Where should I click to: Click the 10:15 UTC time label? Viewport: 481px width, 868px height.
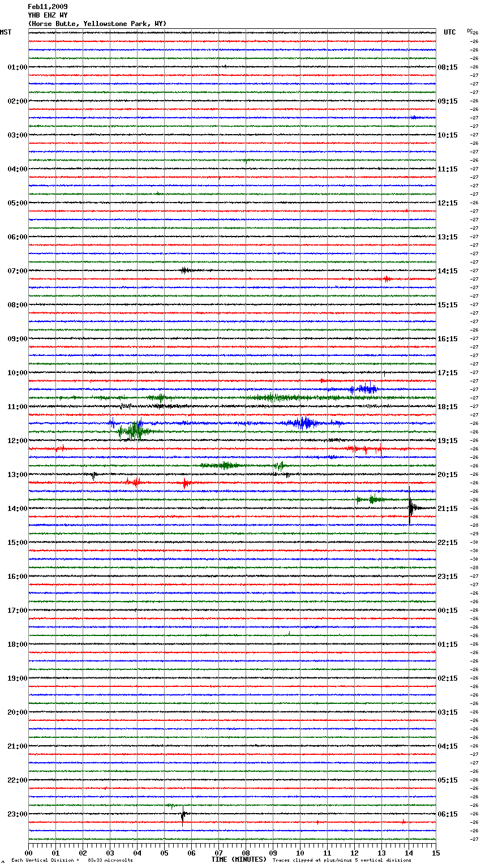click(x=448, y=135)
